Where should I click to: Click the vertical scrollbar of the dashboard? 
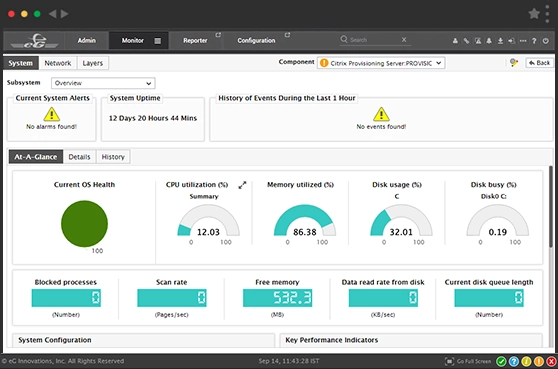(551, 206)
